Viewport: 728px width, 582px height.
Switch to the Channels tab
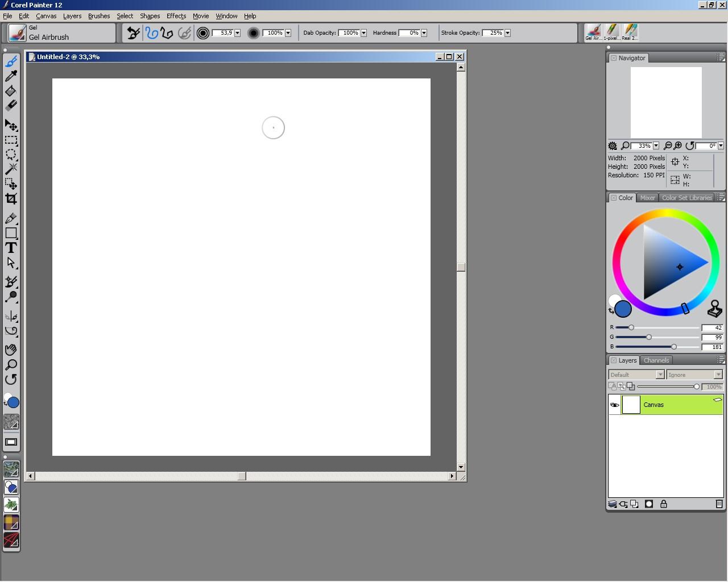[x=656, y=360]
